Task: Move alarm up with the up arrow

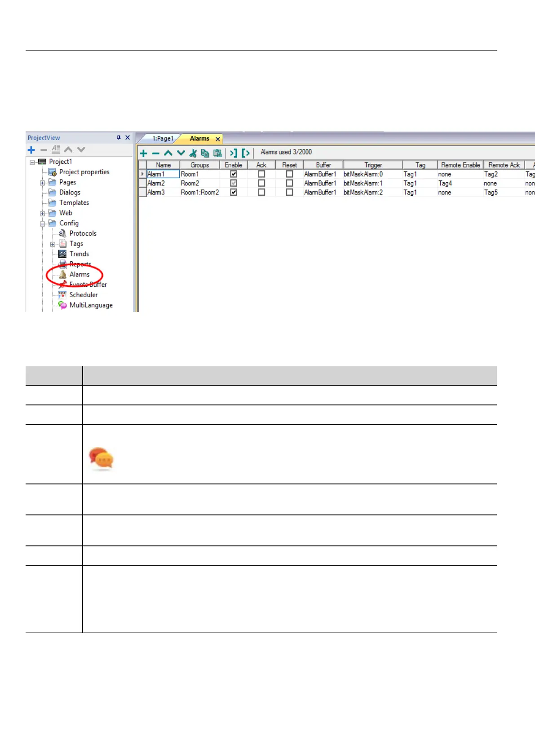Action: click(x=168, y=153)
